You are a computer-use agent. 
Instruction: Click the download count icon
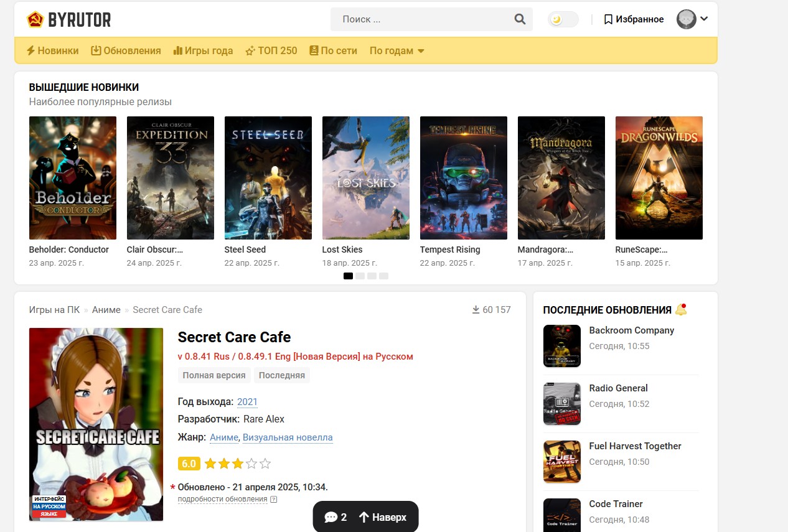[x=476, y=310]
